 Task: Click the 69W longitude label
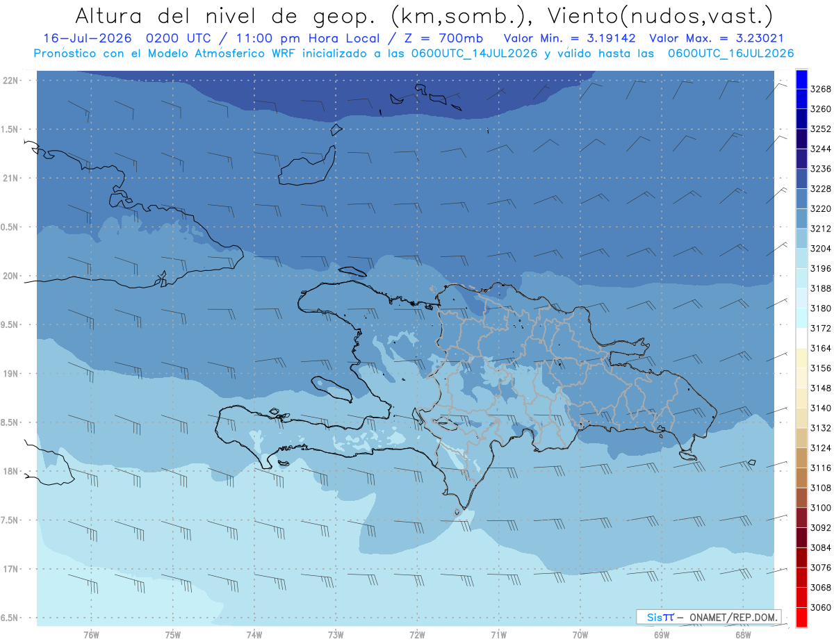click(661, 635)
